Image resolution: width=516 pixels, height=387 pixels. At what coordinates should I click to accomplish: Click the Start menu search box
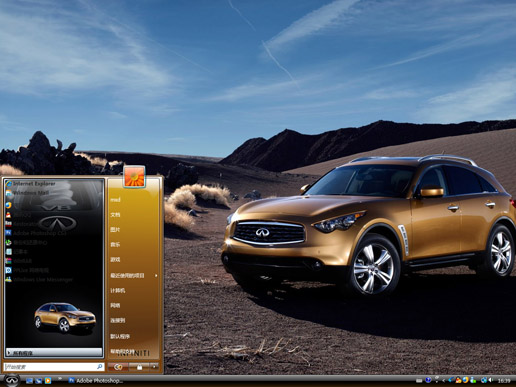[x=54, y=367]
